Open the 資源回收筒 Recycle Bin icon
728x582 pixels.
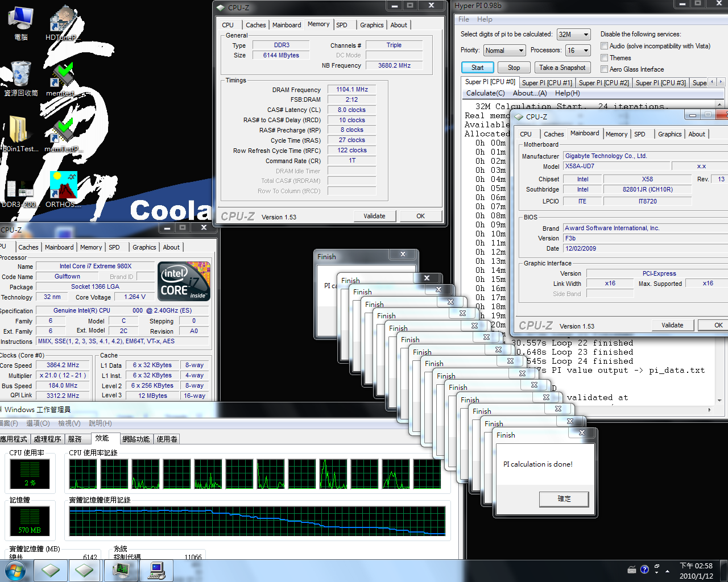click(21, 78)
